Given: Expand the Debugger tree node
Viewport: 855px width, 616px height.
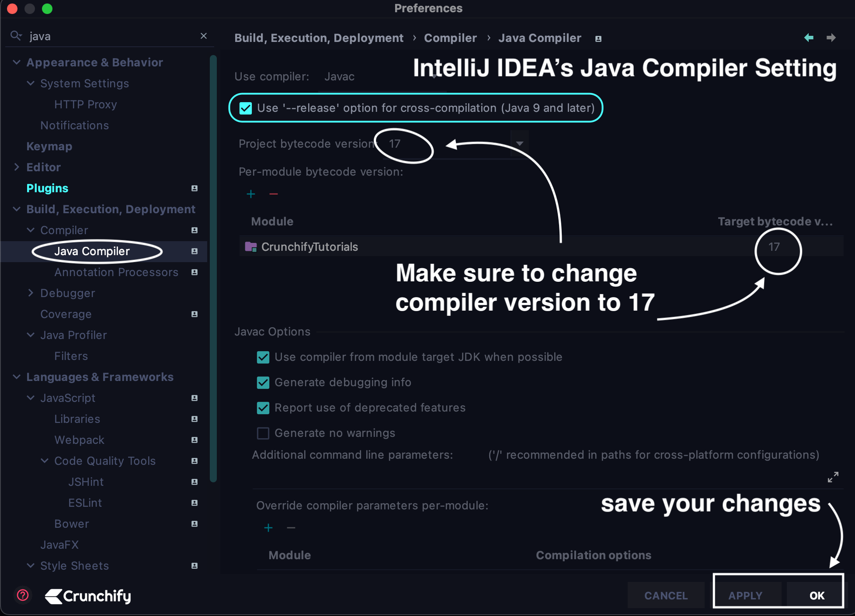Looking at the screenshot, I should click(31, 293).
